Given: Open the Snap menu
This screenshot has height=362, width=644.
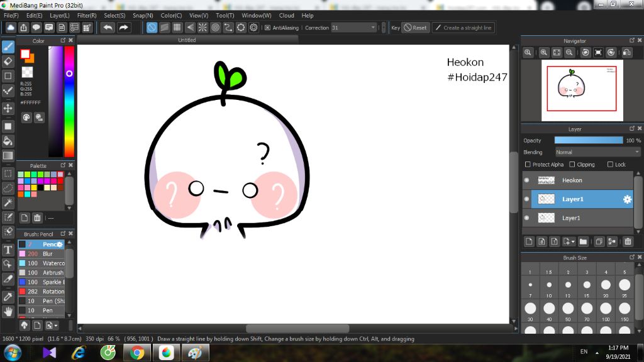Looking at the screenshot, I should (x=143, y=15).
